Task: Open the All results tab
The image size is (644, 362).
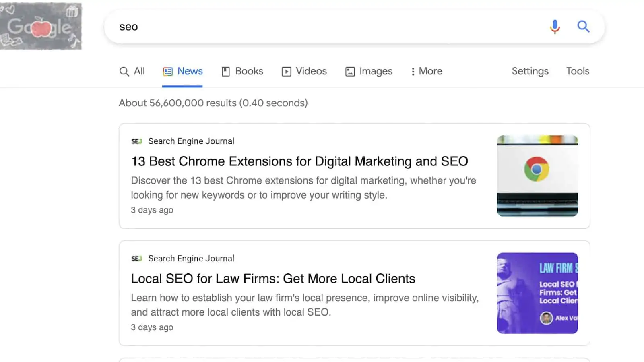Action: 132,71
